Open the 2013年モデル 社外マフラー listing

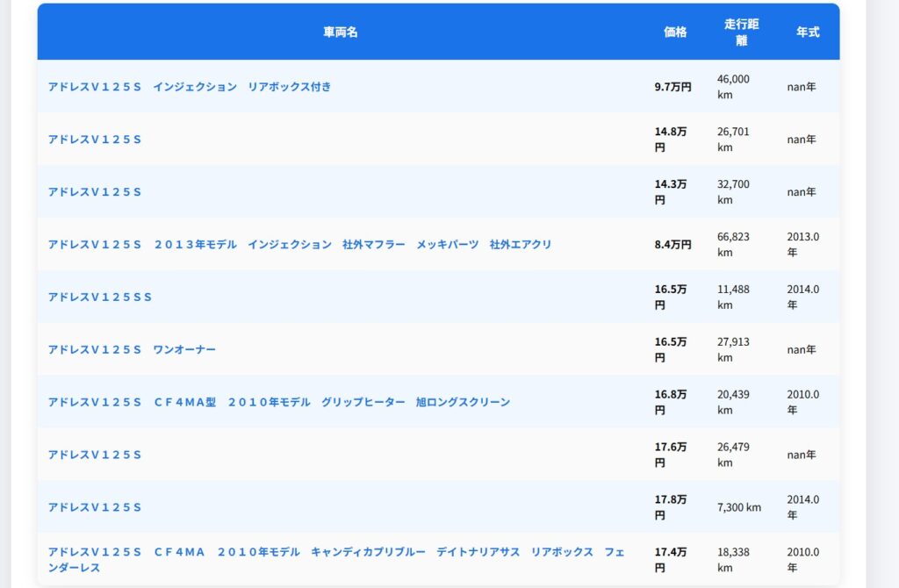coord(299,244)
